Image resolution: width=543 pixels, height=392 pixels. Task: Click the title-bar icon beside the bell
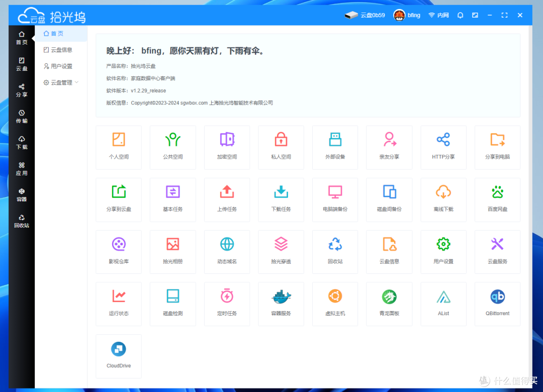tap(475, 15)
